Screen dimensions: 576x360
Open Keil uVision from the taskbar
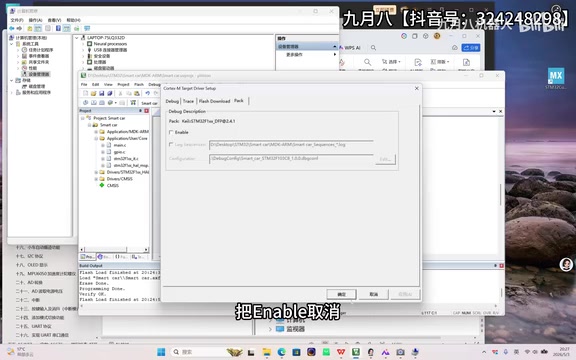click(x=356, y=352)
